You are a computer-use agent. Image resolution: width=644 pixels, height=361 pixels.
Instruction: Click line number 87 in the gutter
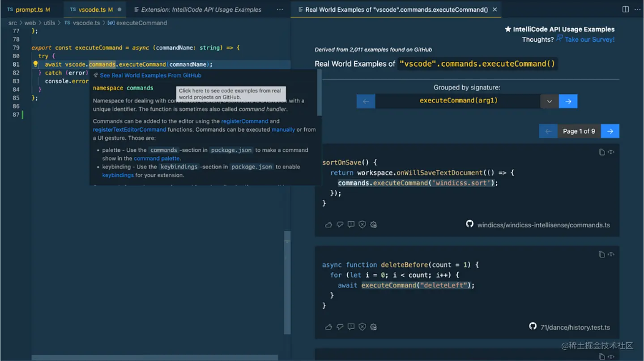coord(16,115)
